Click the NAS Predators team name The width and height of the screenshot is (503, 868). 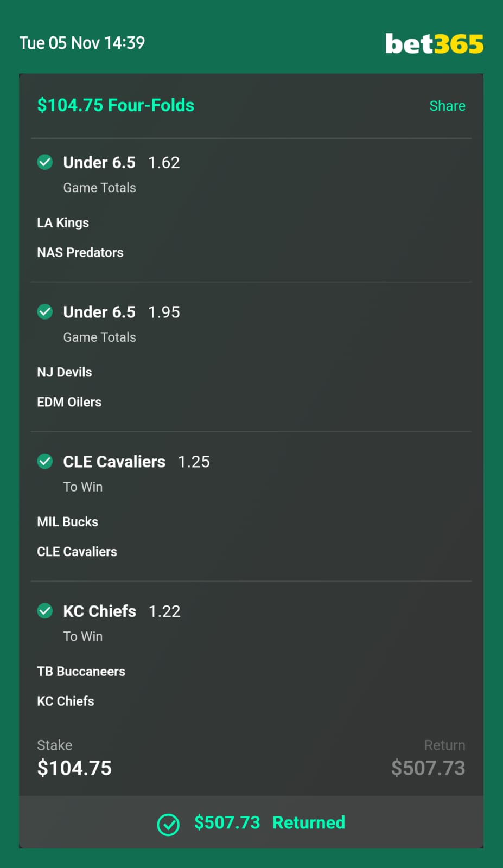[80, 252]
